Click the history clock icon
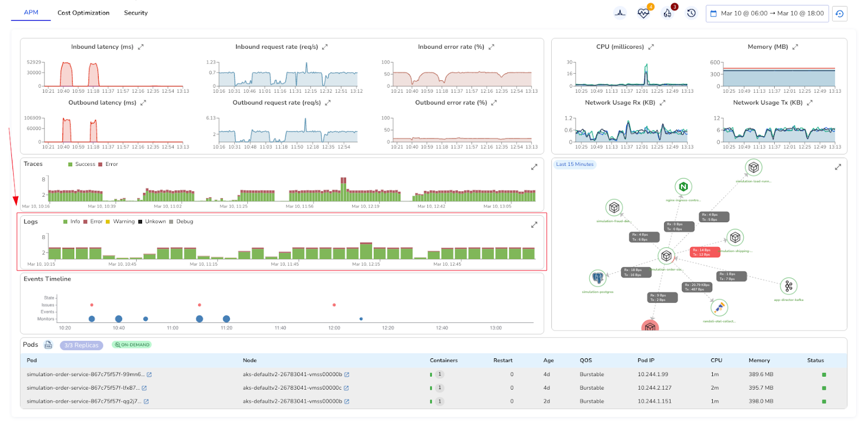Viewport: 868px width, 426px height. 691,13
